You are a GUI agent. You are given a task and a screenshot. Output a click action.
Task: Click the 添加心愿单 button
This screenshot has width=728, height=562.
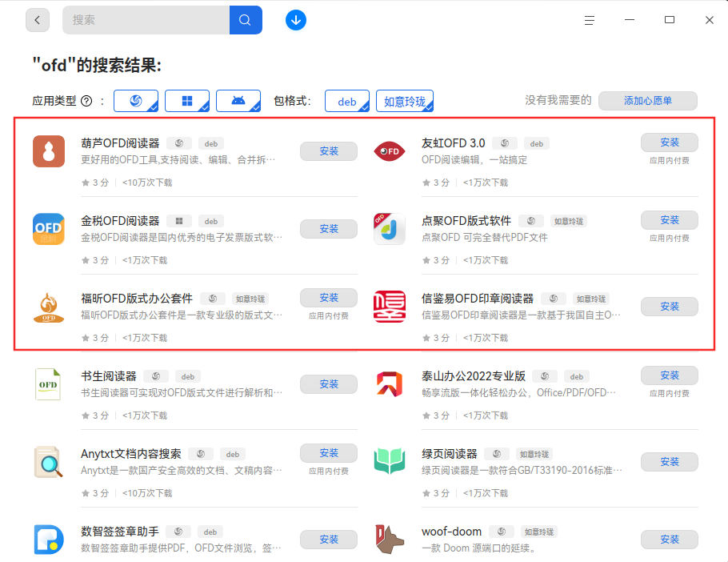648,101
